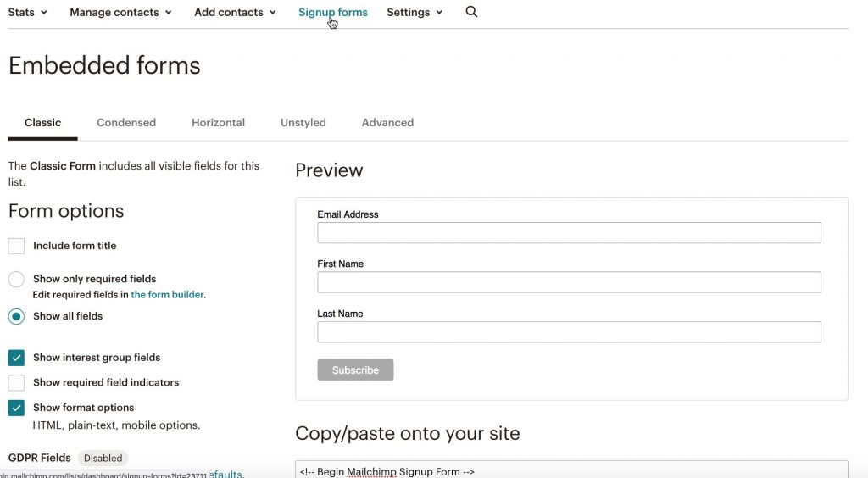This screenshot has width=868, height=478.
Task: Disable Show format options checkbox
Action: point(16,408)
